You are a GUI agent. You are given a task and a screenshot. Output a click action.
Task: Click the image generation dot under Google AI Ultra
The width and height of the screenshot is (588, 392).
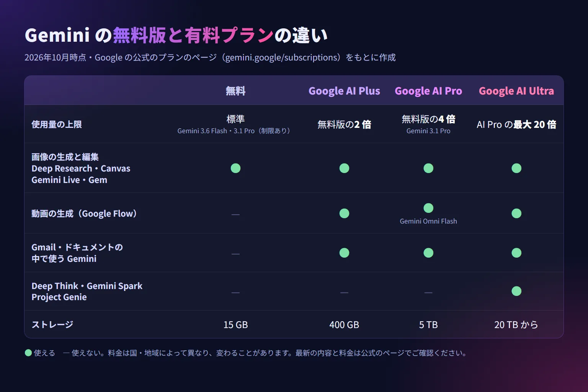tap(516, 168)
